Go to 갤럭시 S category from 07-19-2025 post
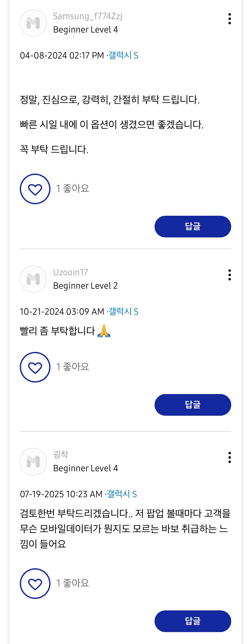This screenshot has height=644, width=251. click(x=122, y=494)
